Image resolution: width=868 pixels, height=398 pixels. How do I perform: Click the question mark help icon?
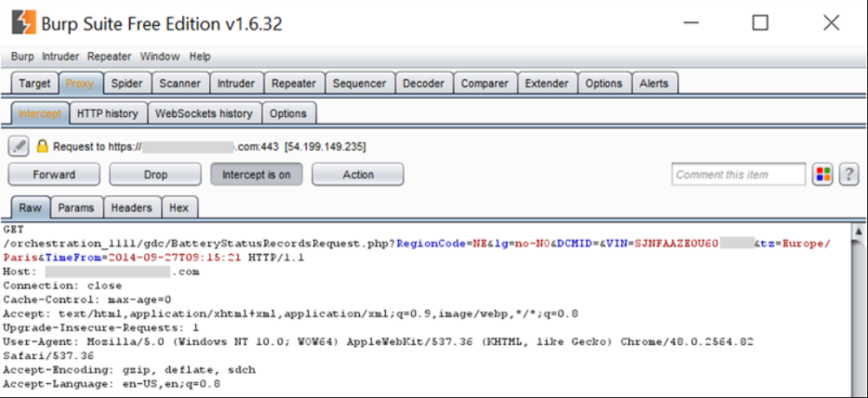[x=849, y=174]
